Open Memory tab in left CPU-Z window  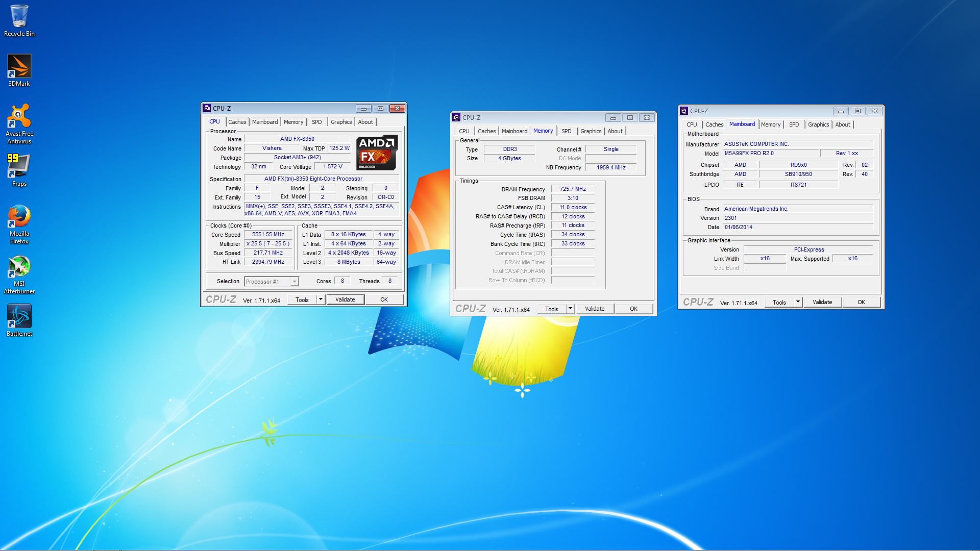tap(293, 122)
